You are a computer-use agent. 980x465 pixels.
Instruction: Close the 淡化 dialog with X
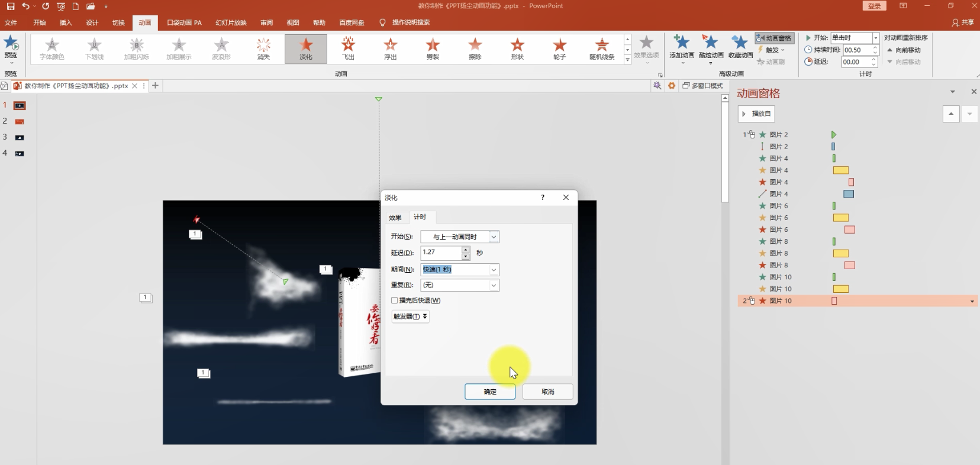coord(566,198)
